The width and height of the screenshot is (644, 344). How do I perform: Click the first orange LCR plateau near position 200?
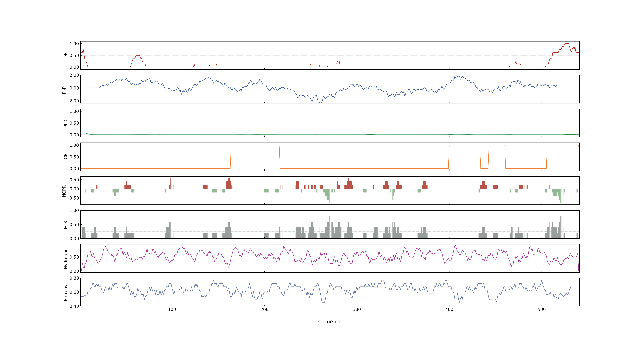click(255, 145)
